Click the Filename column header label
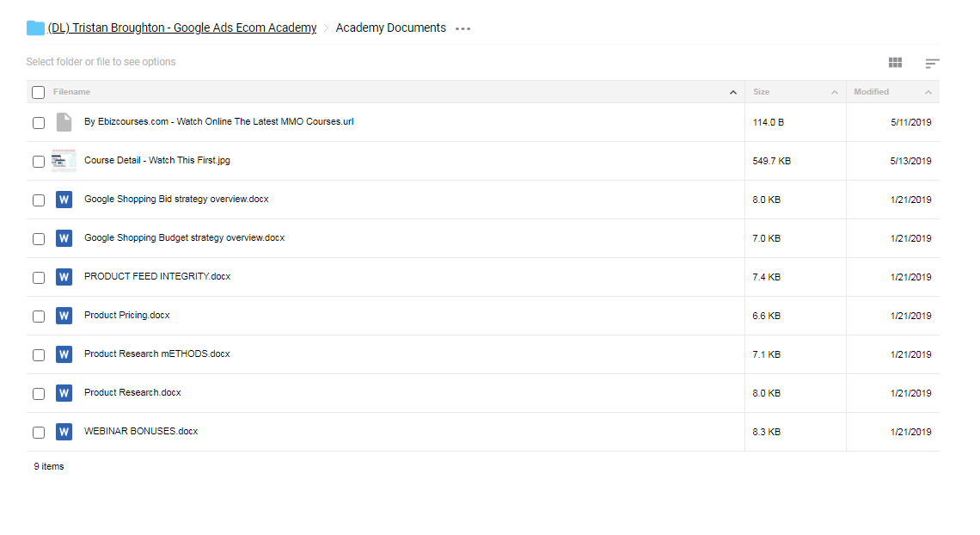 [72, 92]
